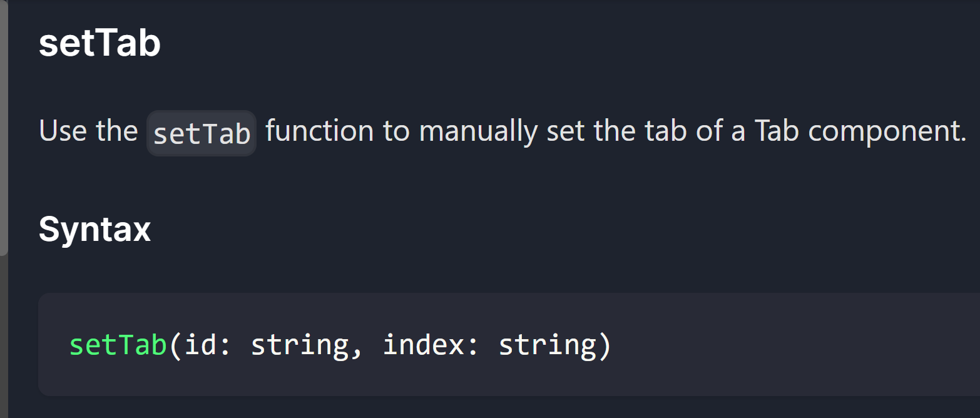Click the Syntax section heading
This screenshot has height=418, width=980.
[94, 230]
